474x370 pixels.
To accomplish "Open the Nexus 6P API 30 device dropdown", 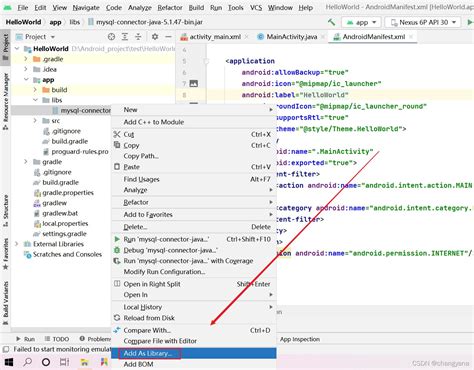I will [423, 22].
